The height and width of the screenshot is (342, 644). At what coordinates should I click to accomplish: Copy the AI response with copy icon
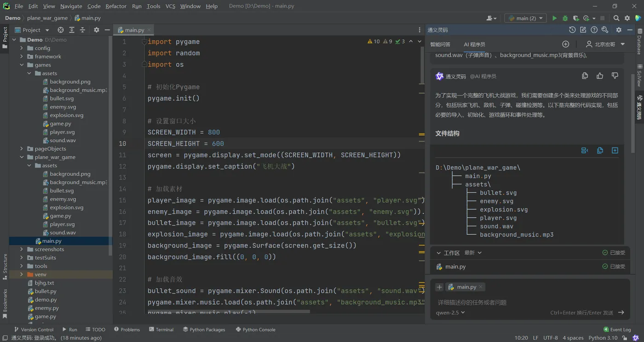(585, 76)
